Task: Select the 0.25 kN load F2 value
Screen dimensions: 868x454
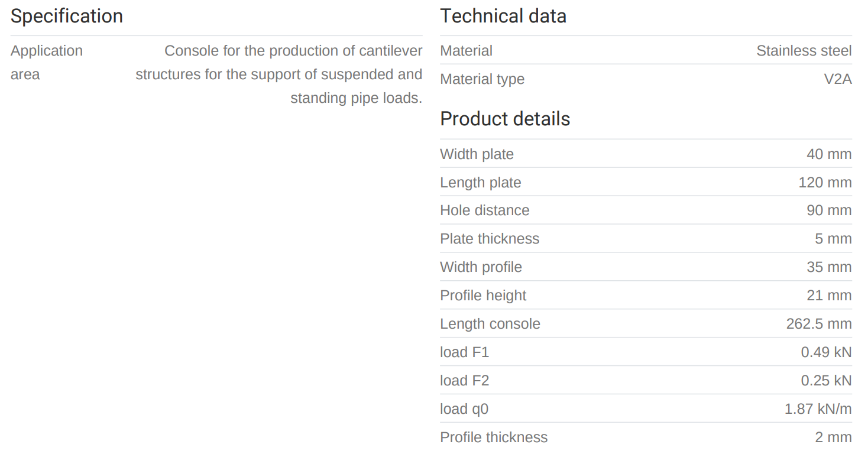Action: [x=826, y=381]
